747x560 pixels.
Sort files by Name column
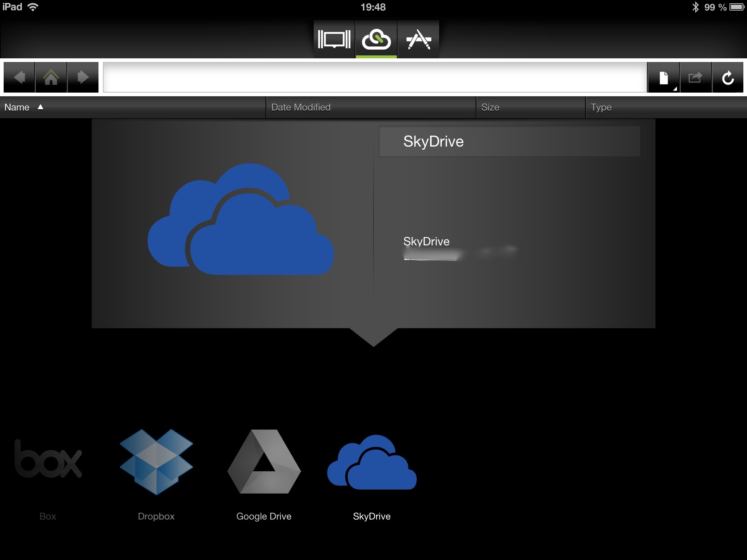(133, 107)
